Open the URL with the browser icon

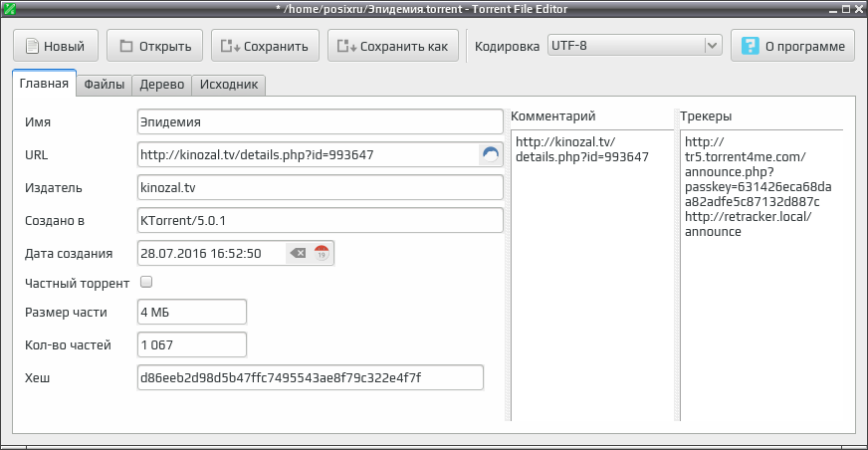(491, 154)
